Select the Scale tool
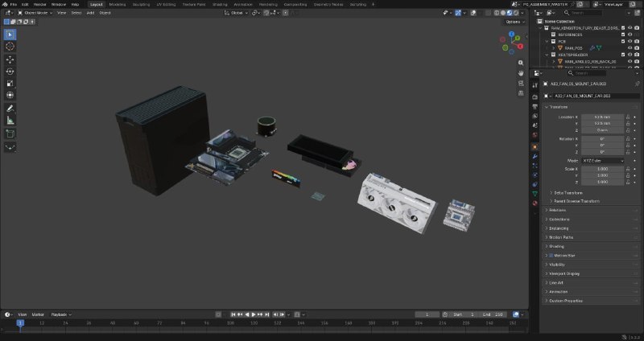644x341 pixels. pos(10,84)
